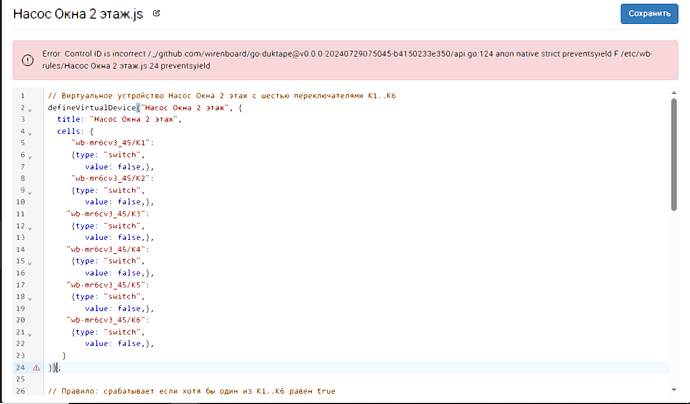Save the script with the Сохранить button
The height and width of the screenshot is (404, 690).
(x=649, y=14)
